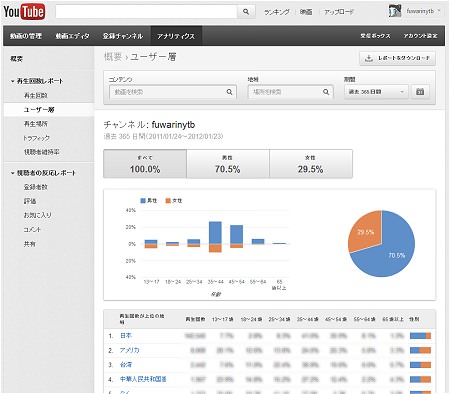The image size is (450, 394).
Task: Click the YouTube logo
Action: (24, 12)
